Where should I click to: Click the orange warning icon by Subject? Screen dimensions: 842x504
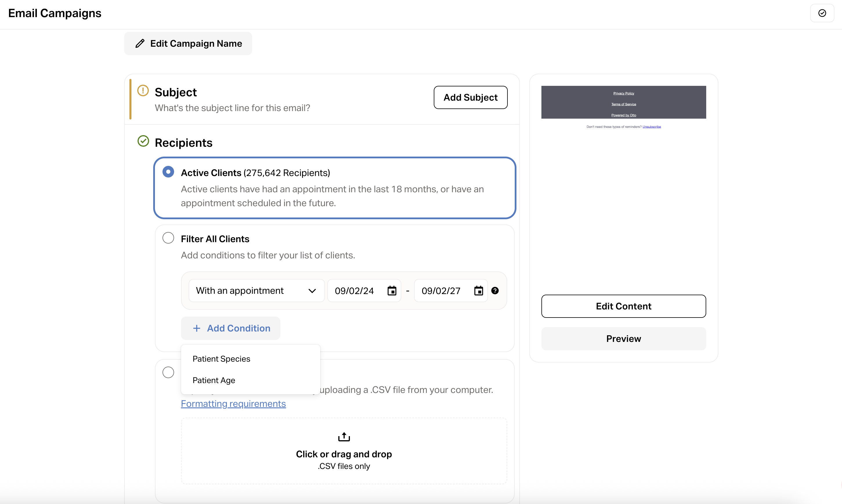click(x=143, y=91)
